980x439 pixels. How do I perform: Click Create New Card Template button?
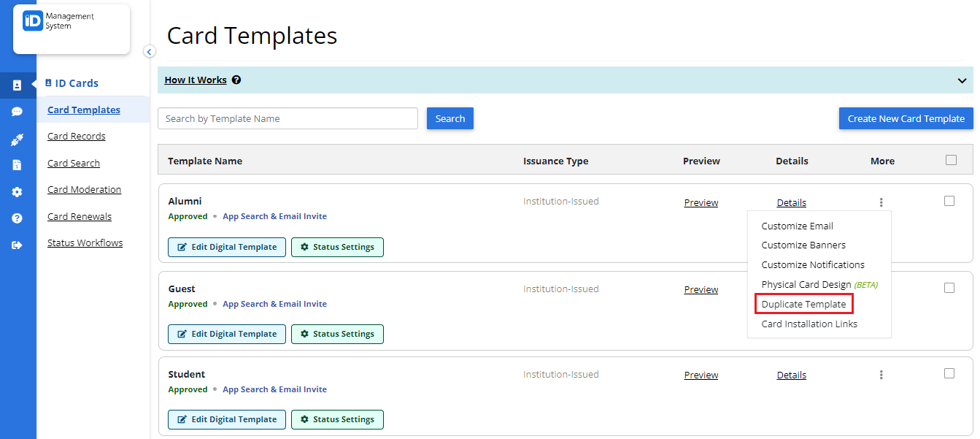[906, 118]
